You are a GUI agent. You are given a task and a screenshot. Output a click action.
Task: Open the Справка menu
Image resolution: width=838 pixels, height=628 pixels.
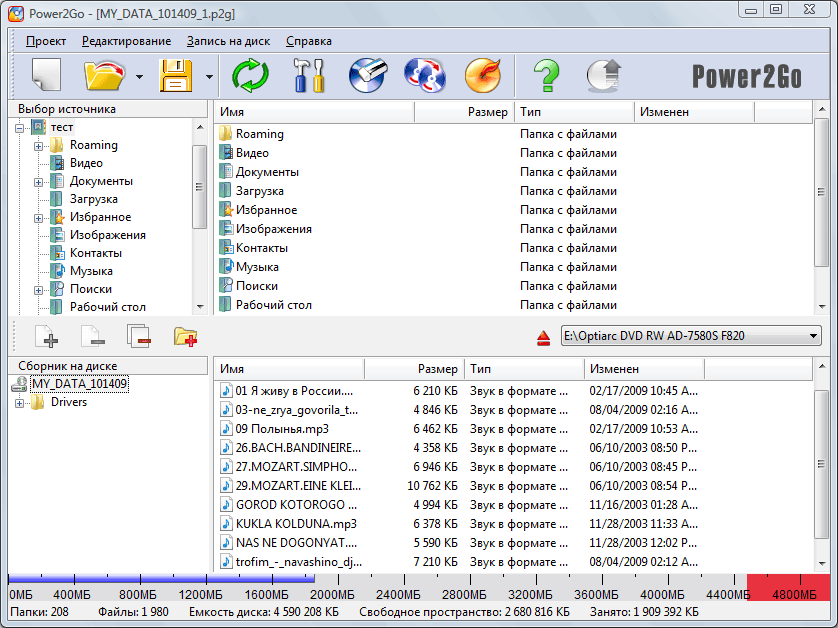(x=309, y=41)
